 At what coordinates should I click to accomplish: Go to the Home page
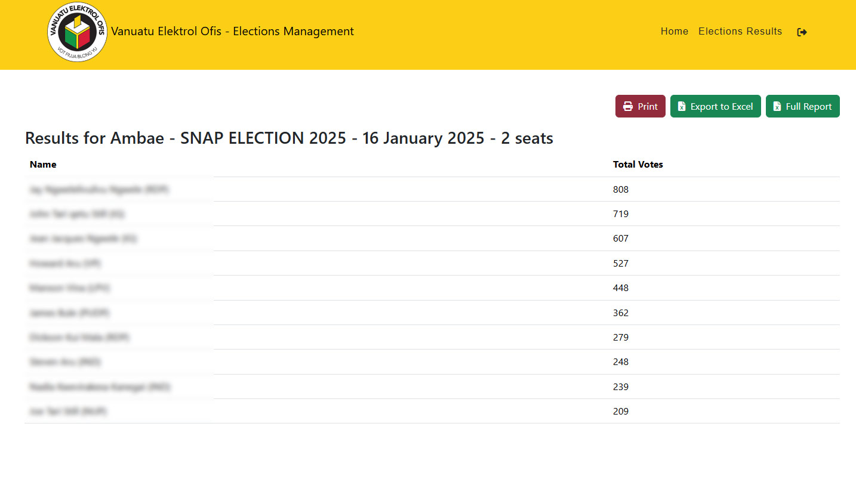(x=674, y=32)
